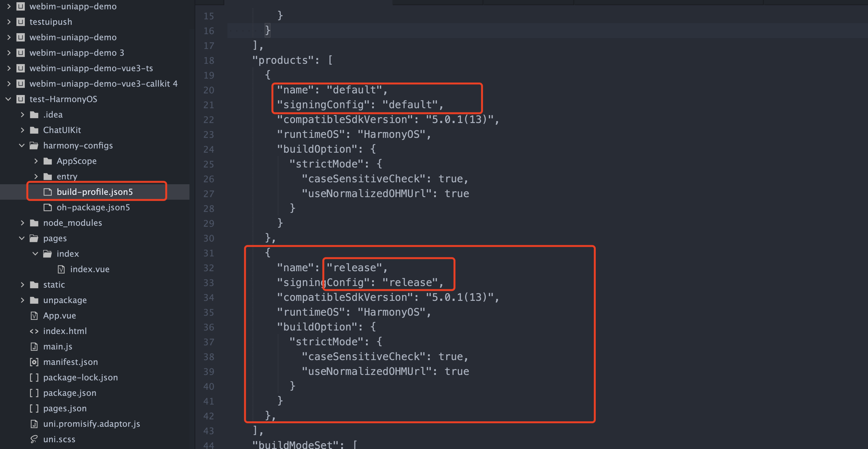
Task: Collapse the harmony-configs folder
Action: click(x=22, y=146)
